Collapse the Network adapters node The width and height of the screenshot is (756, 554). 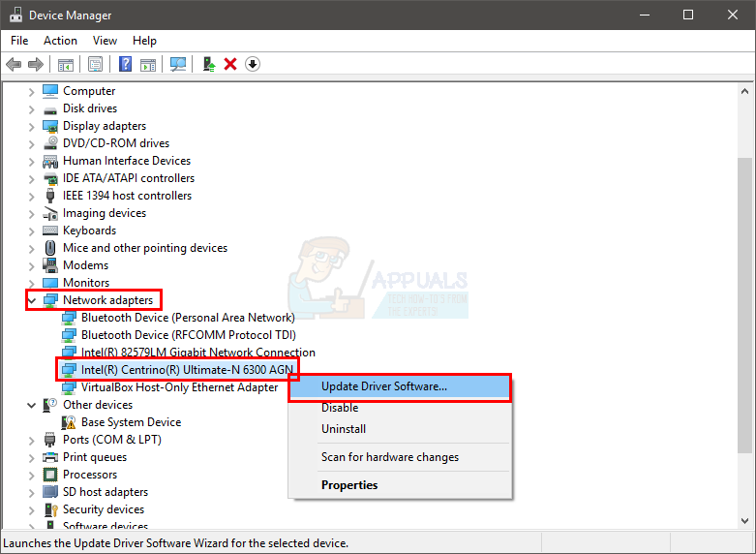pos(32,300)
